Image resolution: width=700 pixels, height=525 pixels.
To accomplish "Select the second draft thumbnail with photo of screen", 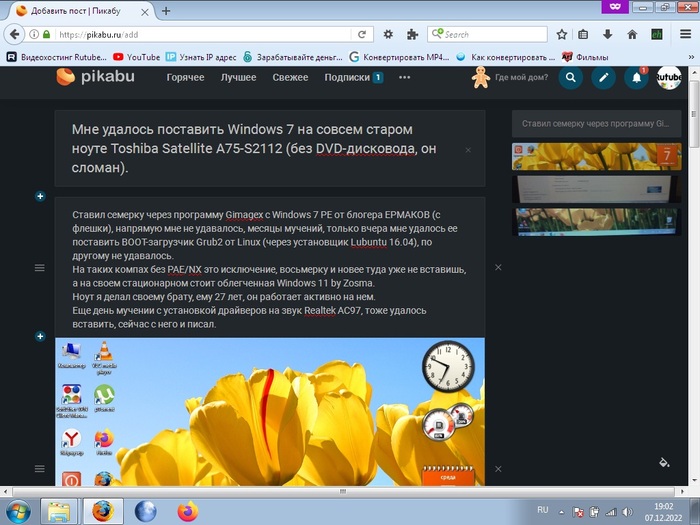I will [596, 189].
